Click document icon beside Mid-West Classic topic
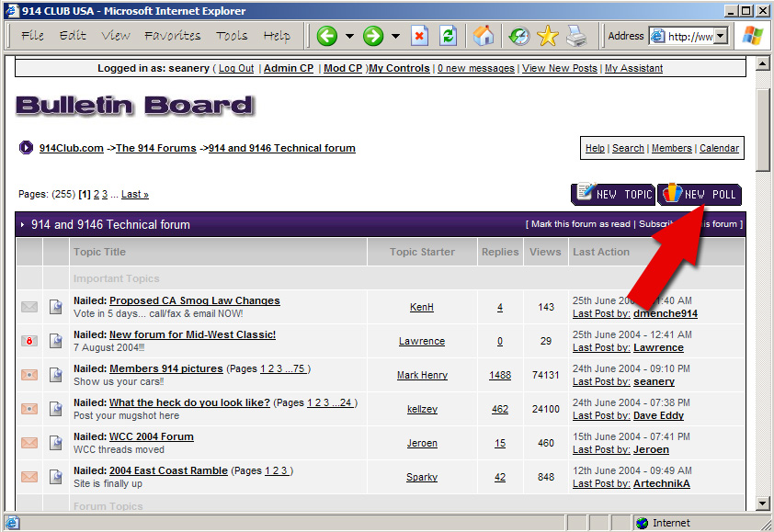This screenshot has width=774, height=532. point(56,341)
